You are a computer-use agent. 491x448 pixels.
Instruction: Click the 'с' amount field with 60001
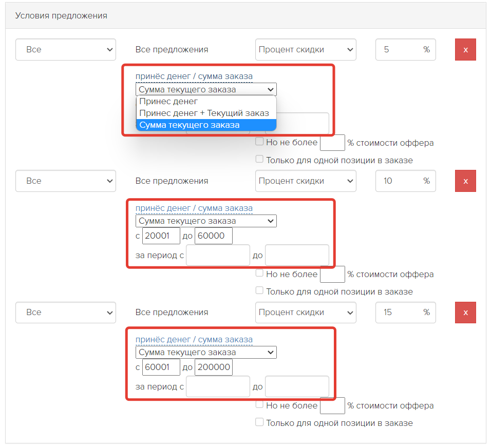(161, 367)
